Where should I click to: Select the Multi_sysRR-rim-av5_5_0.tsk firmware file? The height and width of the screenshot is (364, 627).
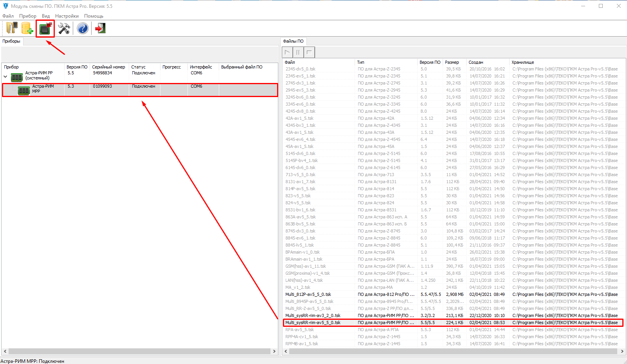tap(313, 323)
